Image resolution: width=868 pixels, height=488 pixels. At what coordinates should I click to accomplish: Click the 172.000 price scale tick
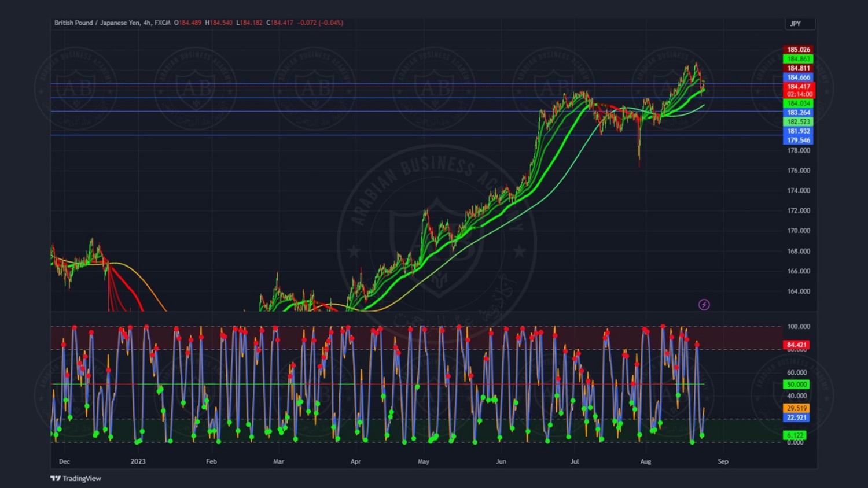[x=799, y=210]
